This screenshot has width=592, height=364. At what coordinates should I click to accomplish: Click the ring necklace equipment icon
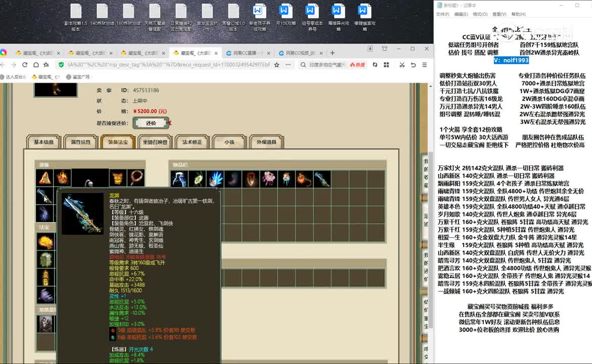coord(136,177)
